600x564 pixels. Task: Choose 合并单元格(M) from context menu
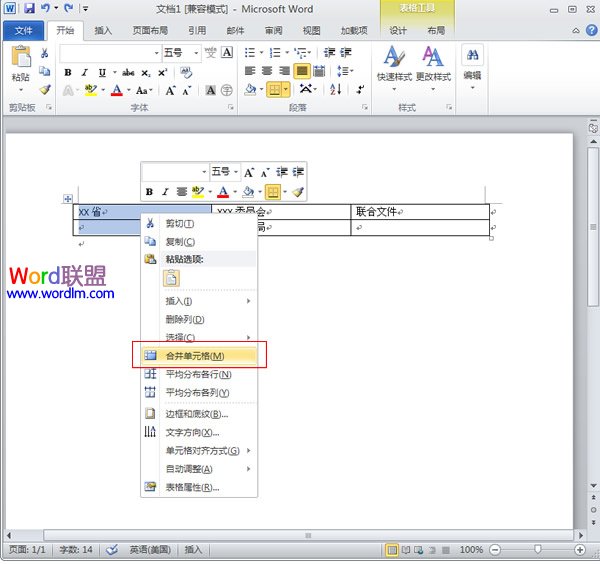click(199, 356)
